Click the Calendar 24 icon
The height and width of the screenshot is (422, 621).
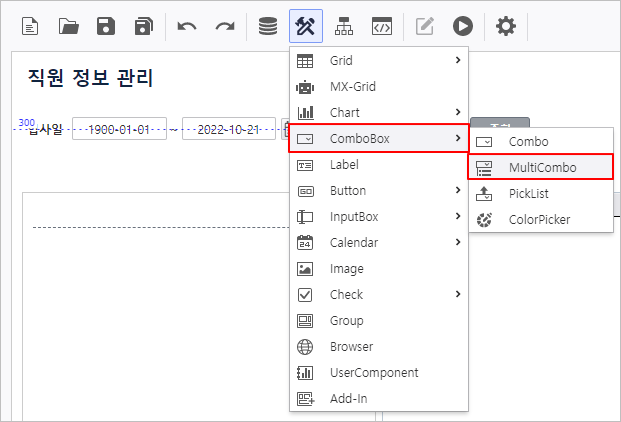[x=305, y=243]
